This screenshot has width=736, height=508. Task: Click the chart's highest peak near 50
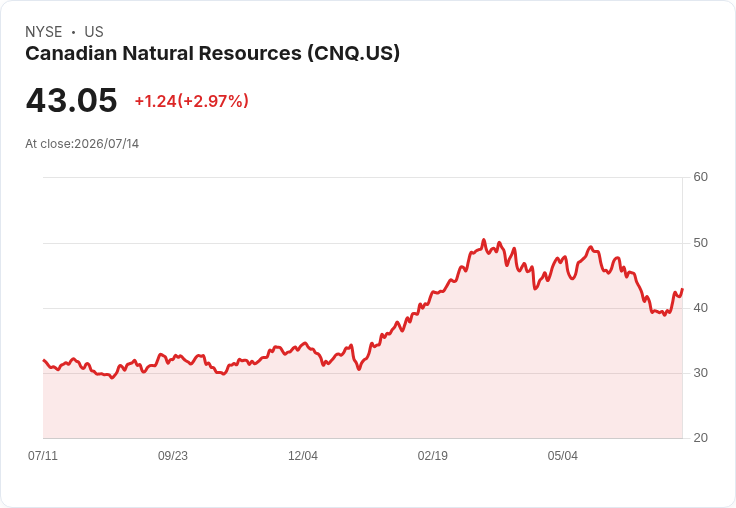[x=484, y=240]
